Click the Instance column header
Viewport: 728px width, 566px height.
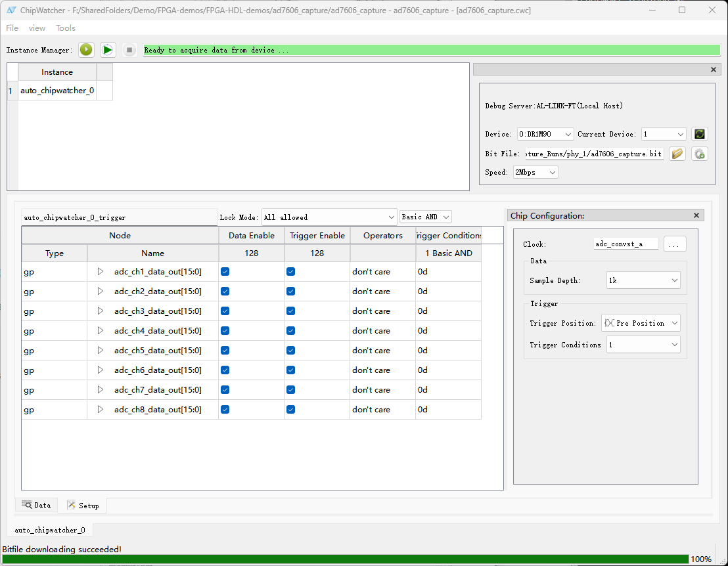(x=57, y=72)
